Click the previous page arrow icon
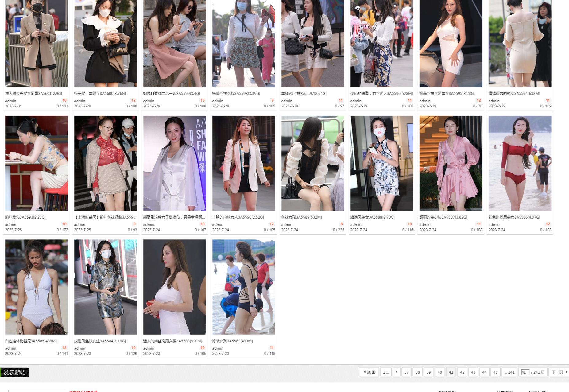Viewport: 569px width, 392px height. (x=397, y=372)
